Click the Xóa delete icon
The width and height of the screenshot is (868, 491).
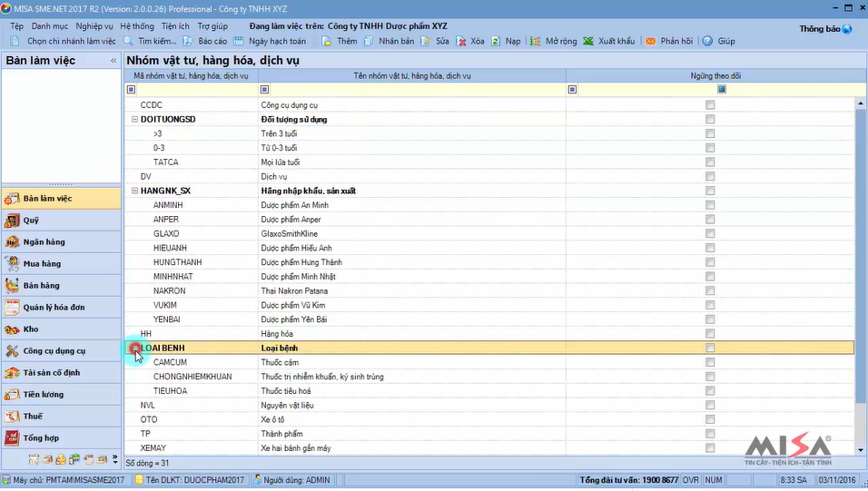[x=461, y=41]
